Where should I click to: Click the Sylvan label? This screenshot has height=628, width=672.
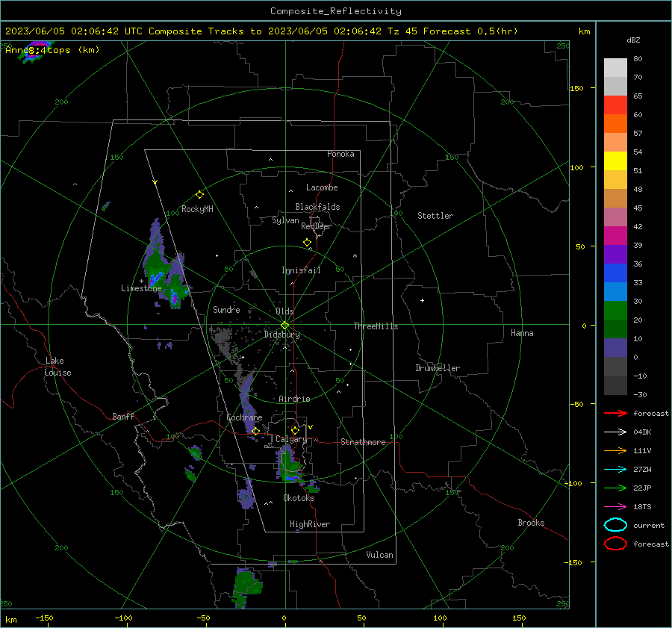285,220
